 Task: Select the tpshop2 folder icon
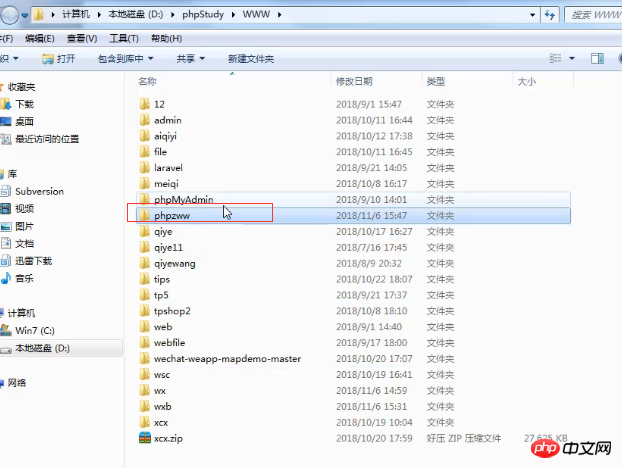tap(145, 311)
